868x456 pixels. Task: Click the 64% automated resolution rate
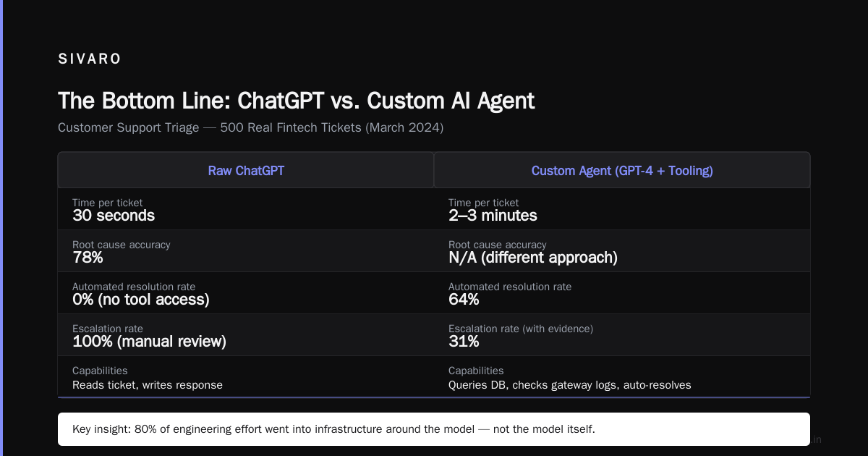[x=464, y=300]
